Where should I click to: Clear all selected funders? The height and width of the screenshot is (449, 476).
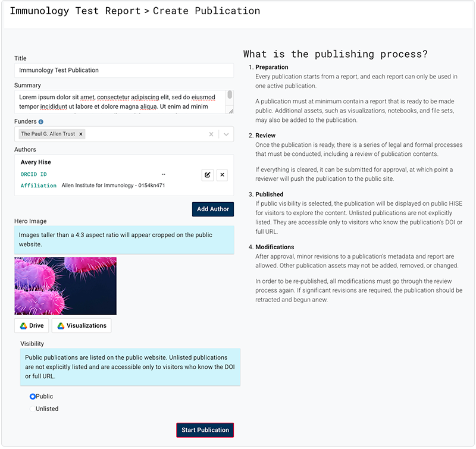pos(211,134)
